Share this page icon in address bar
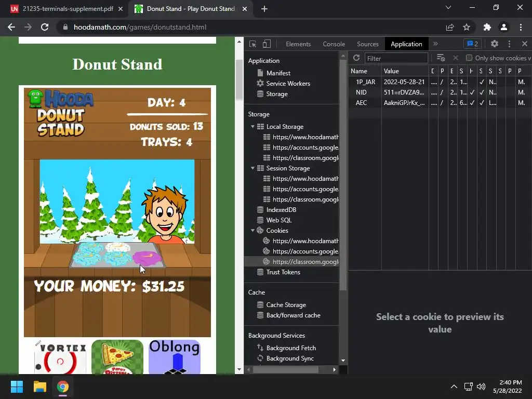Screen dimensions: 532x399 point(450,27)
